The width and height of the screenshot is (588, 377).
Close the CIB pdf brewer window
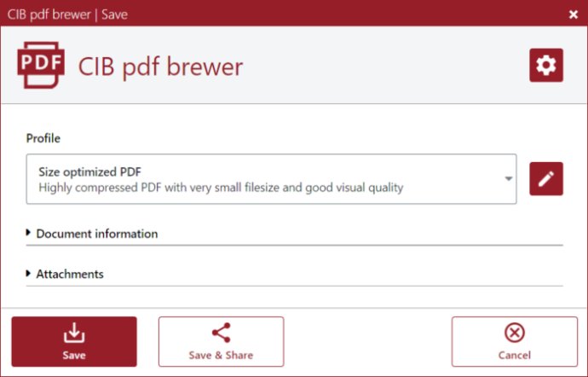pos(573,14)
